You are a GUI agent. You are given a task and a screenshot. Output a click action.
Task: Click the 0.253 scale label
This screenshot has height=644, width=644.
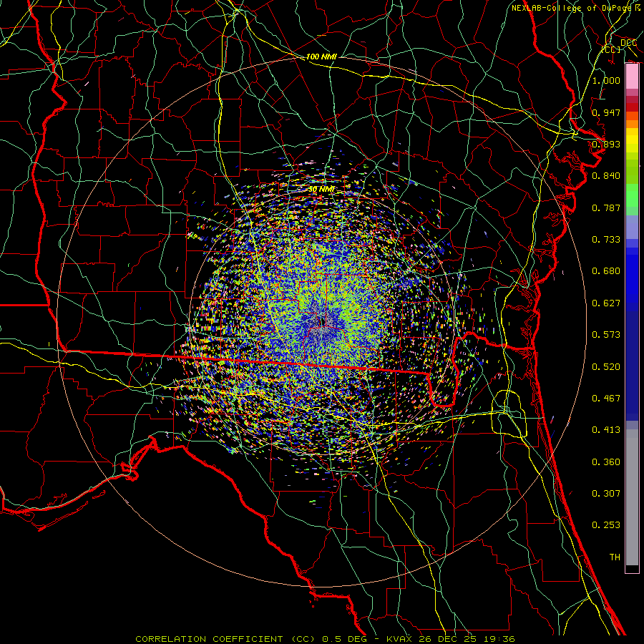606,525
